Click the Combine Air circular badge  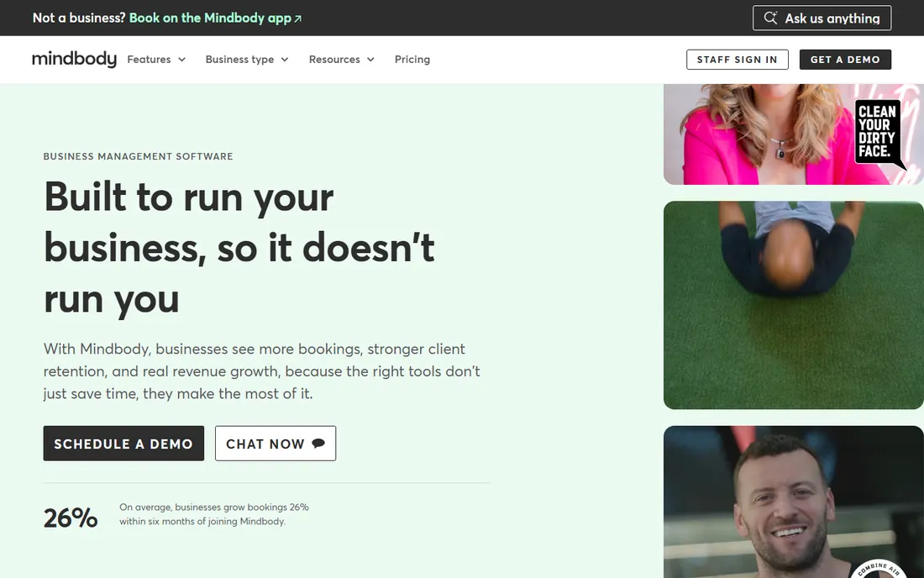pyautogui.click(x=878, y=570)
